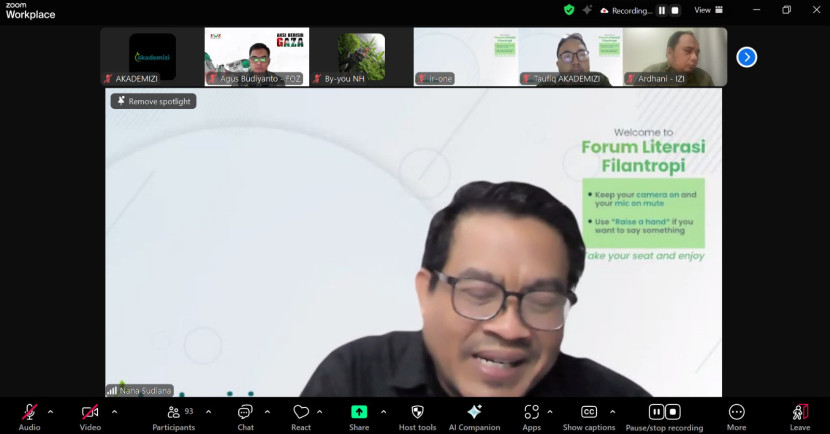Toggle Show captions
Image resolution: width=830 pixels, height=434 pixels.
click(x=588, y=412)
